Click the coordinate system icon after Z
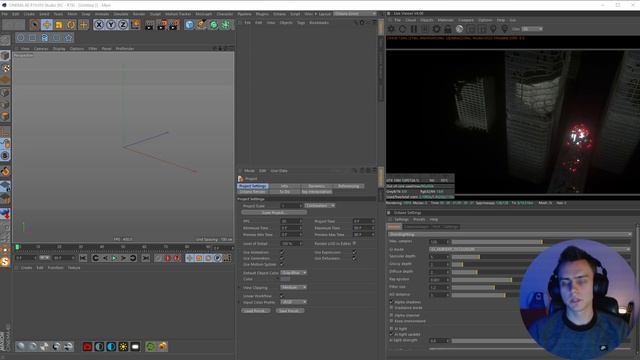Image resolution: width=640 pixels, height=360 pixels. [135, 25]
